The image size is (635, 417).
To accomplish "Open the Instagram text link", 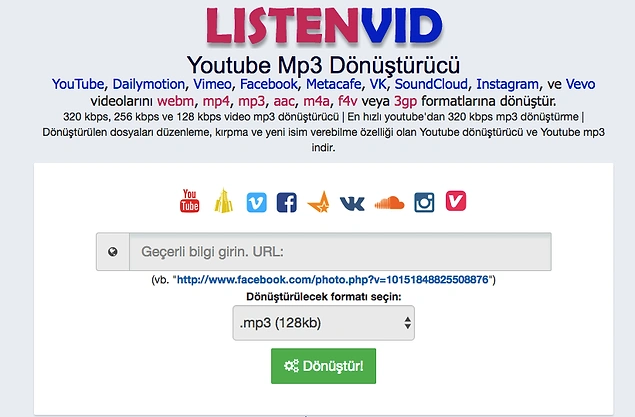I will 507,84.
